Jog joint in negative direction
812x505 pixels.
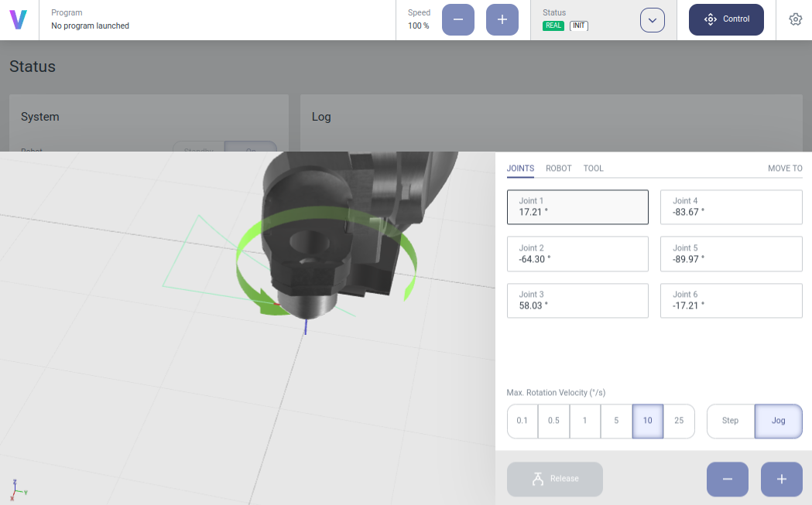click(x=727, y=479)
